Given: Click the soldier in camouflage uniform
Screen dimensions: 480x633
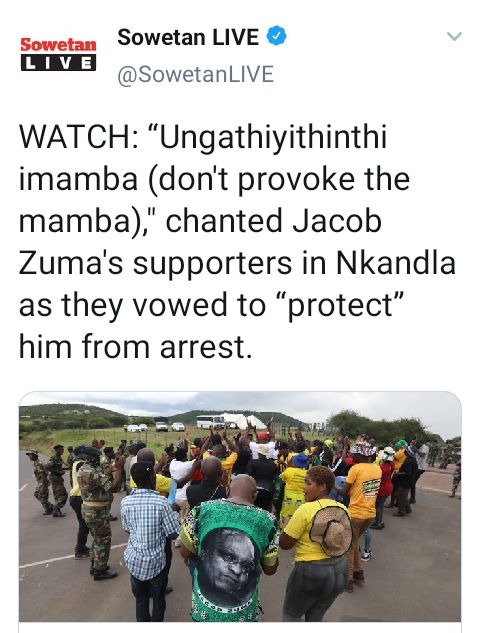Looking at the screenshot, I should click(96, 509).
